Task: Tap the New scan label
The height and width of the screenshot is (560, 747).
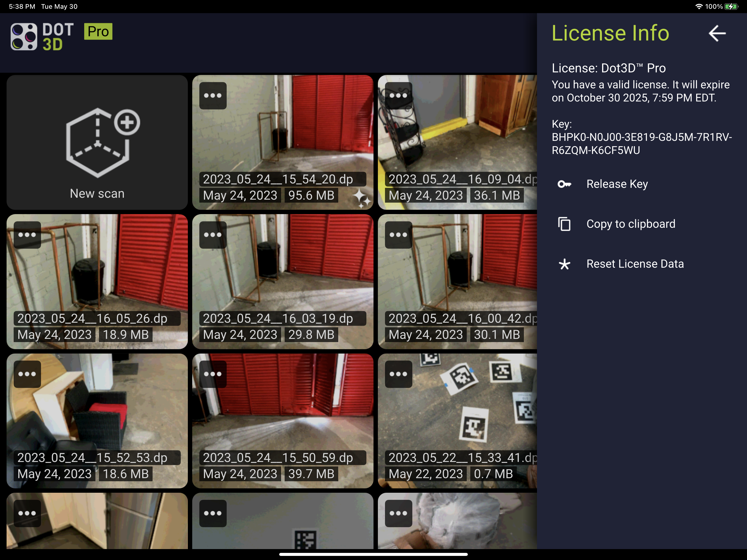Action: (97, 194)
